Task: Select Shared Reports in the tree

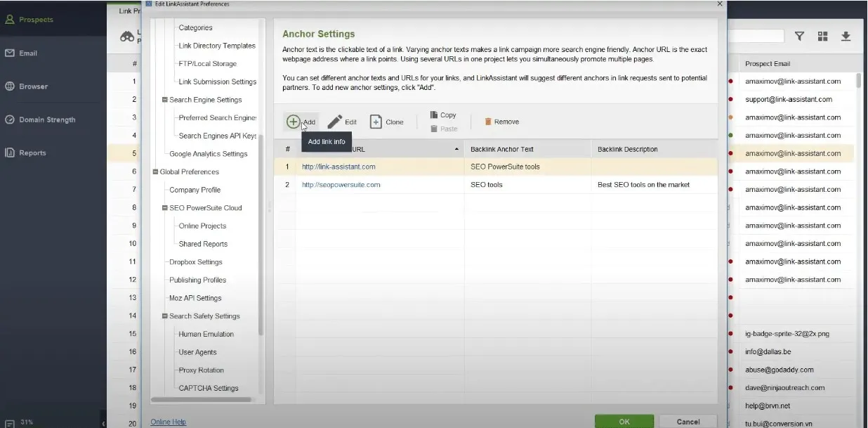Action: [x=203, y=244]
